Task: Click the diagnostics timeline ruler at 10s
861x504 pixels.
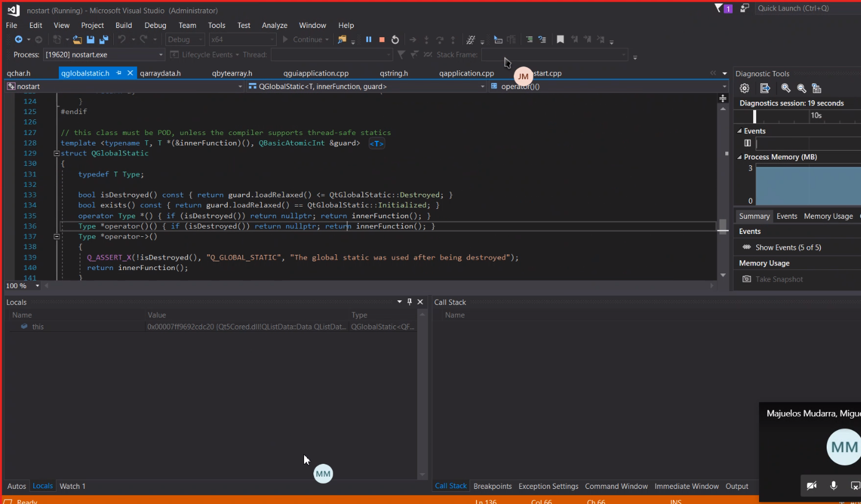Action: [816, 116]
